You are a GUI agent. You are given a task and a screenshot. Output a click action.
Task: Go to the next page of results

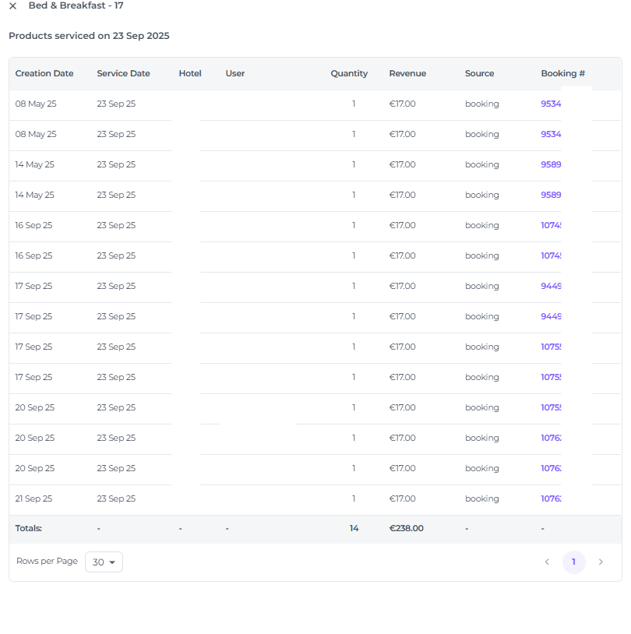click(x=600, y=562)
